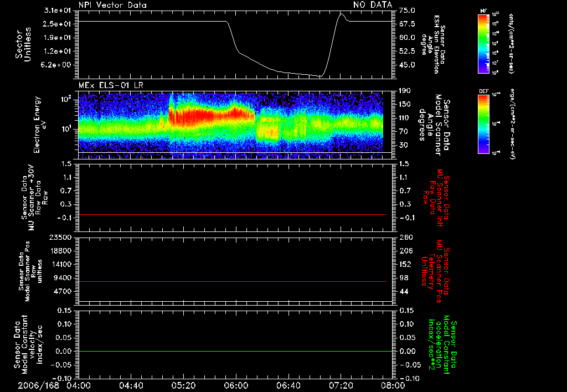Click the 260 telemetry tick label
The image size is (567, 392).
point(406,237)
